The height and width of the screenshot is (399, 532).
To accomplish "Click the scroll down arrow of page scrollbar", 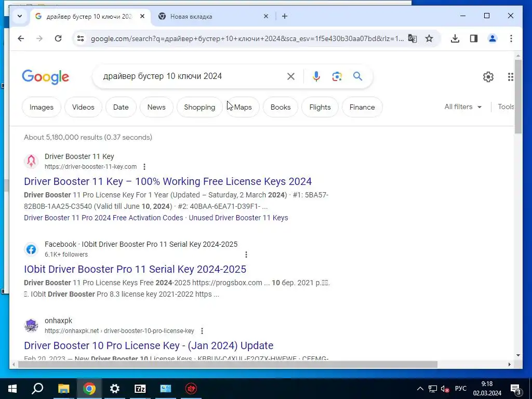I will pos(518,355).
